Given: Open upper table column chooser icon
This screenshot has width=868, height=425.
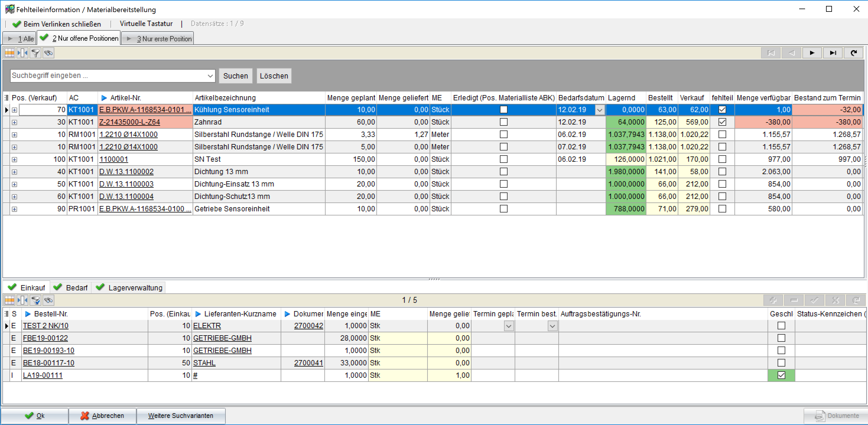Looking at the screenshot, I should (6, 98).
